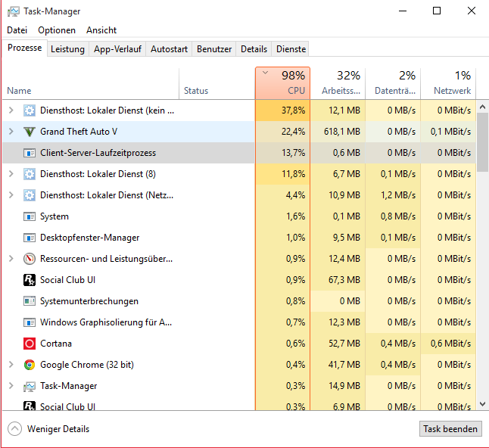Click the 0,8 MB/s disk value
Screen dimensions: 489x448
[x=398, y=216]
